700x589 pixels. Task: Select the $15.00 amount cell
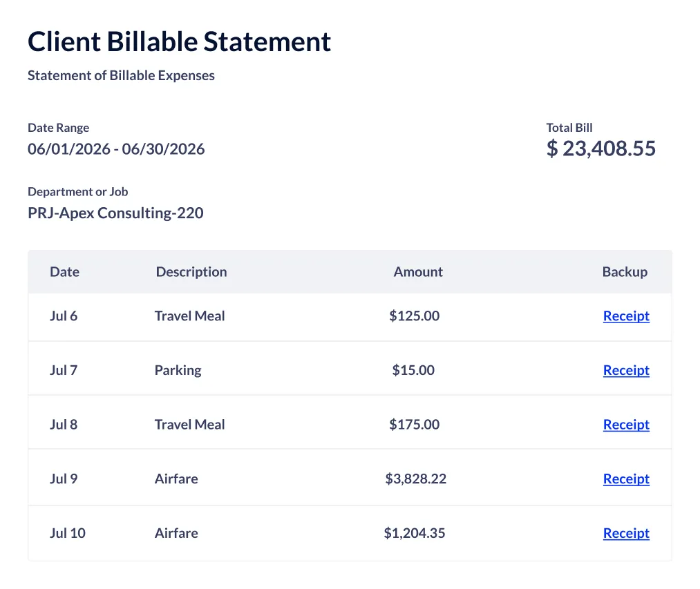pyautogui.click(x=413, y=370)
